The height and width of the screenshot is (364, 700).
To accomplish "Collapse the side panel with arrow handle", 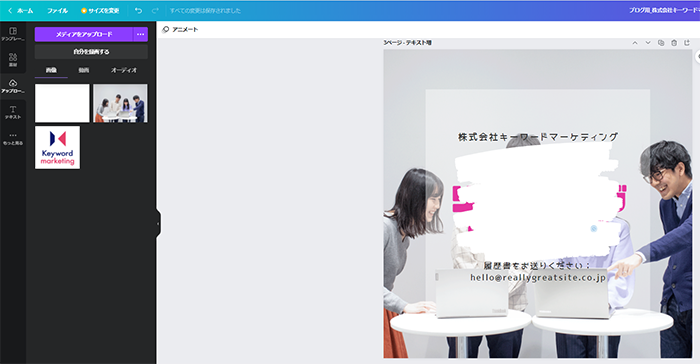I will [158, 223].
